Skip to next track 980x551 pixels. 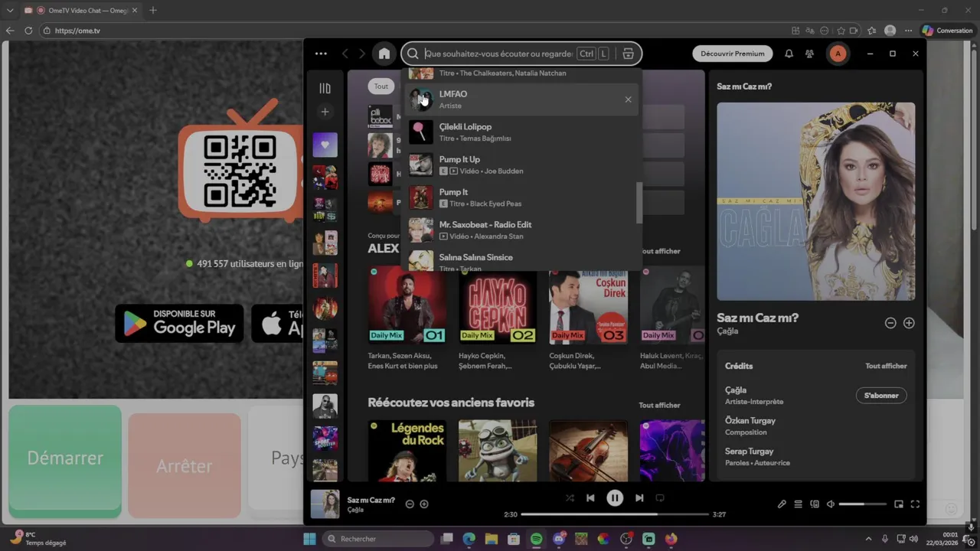click(x=639, y=497)
